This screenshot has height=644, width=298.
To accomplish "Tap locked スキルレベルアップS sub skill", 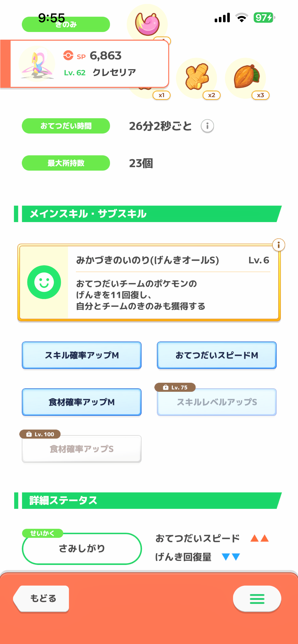I will point(217,402).
